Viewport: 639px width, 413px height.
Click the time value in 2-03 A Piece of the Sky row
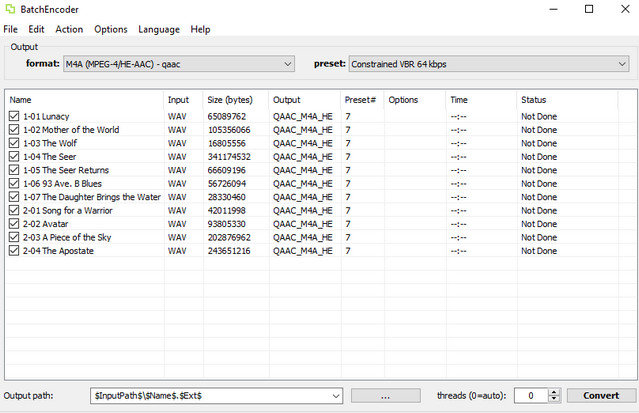(458, 238)
